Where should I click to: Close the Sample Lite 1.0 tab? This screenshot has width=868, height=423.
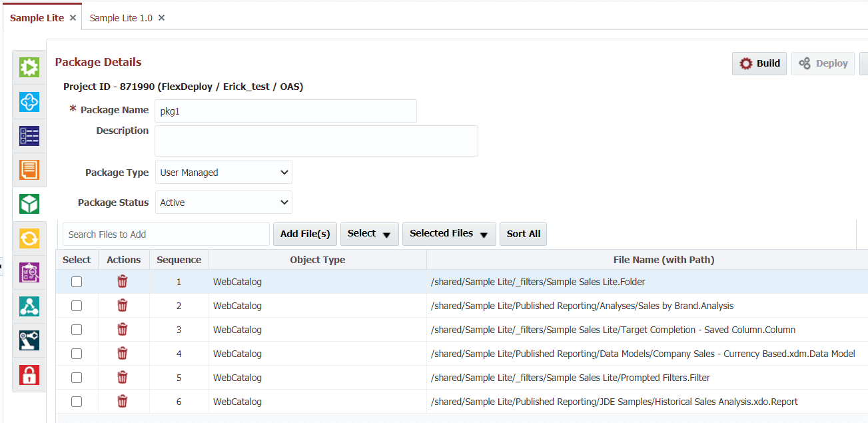click(161, 18)
